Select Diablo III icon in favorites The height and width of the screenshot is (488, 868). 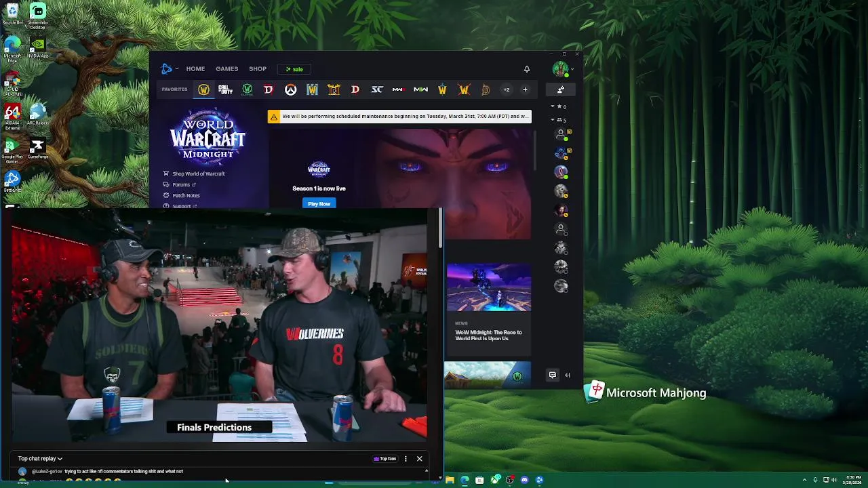(355, 89)
